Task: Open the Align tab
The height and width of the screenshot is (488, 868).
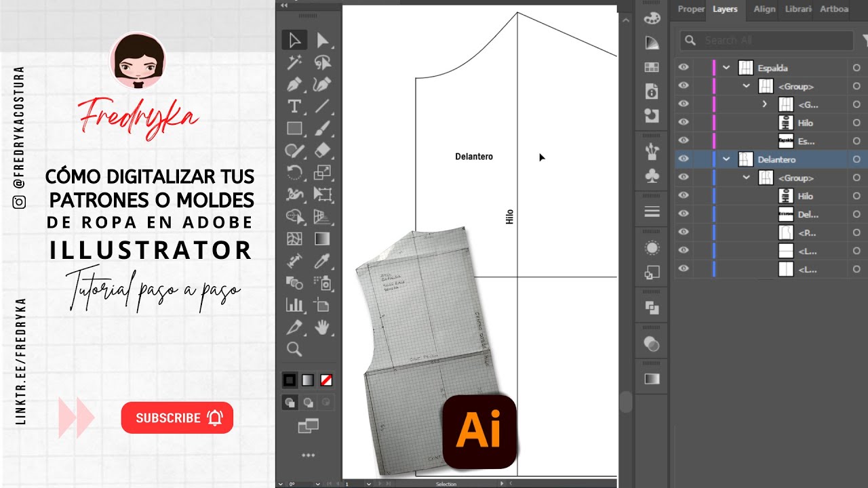Action: 764,9
